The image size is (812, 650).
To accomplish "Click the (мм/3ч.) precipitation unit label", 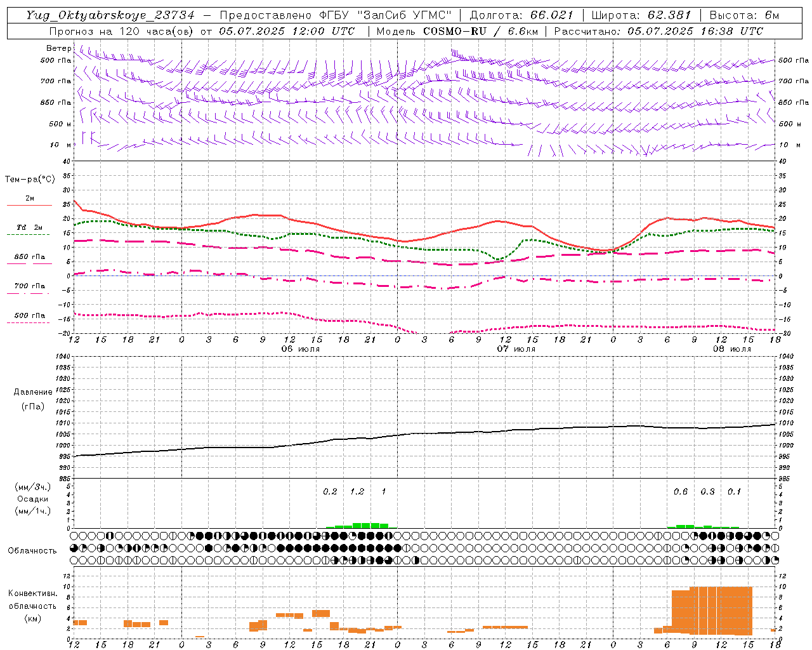I will coord(32,487).
